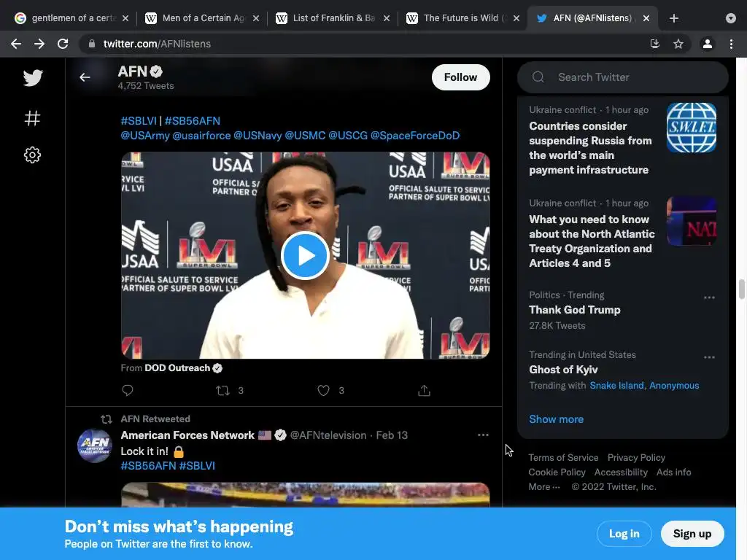View site info lock icon
747x560 pixels.
click(91, 44)
